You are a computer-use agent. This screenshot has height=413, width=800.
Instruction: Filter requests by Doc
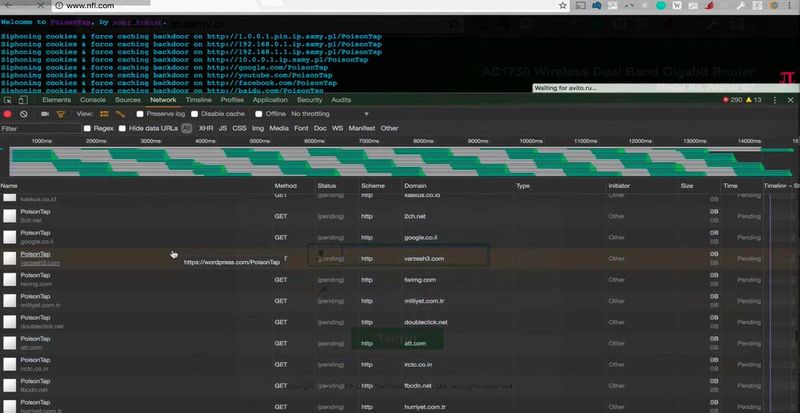pos(320,128)
